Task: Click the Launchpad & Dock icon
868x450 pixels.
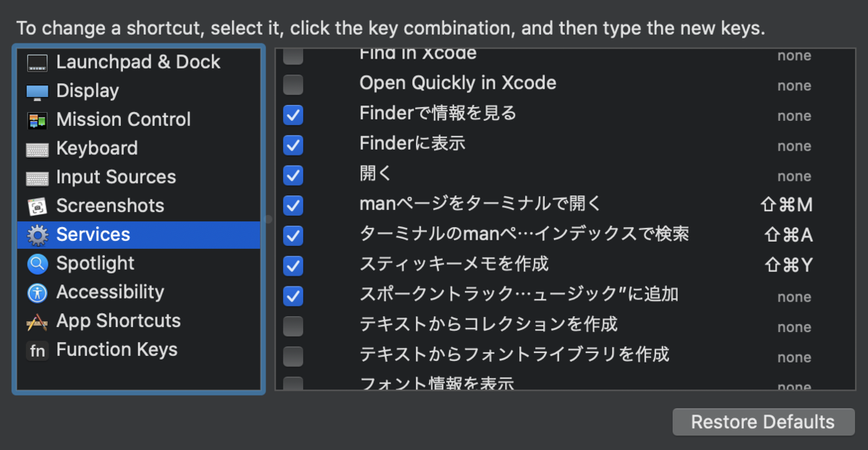Action: 38,63
